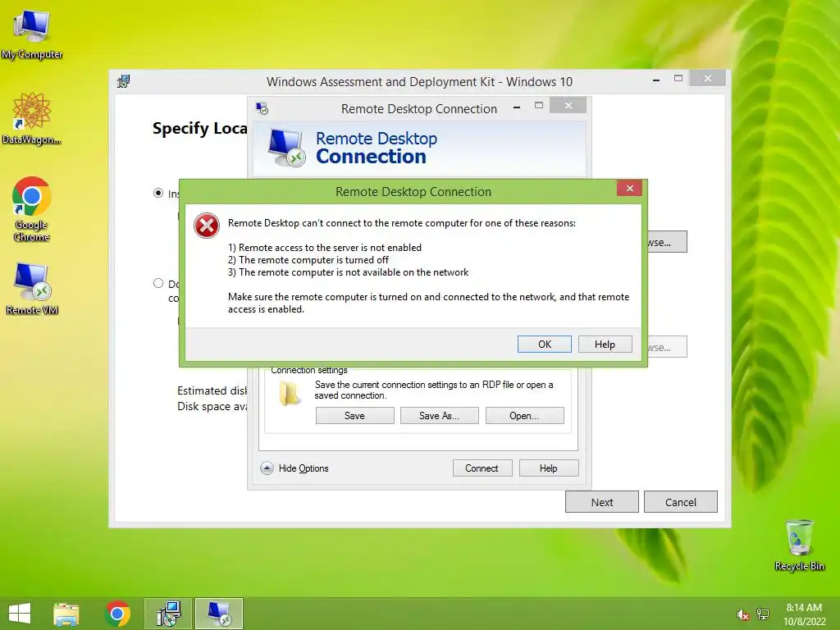Close the Deployment Kit window
Viewport: 840px width, 630px height.
click(708, 78)
